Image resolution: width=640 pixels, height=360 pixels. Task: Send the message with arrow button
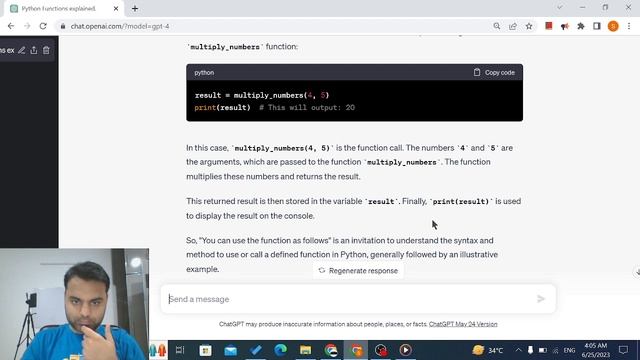pos(541,299)
